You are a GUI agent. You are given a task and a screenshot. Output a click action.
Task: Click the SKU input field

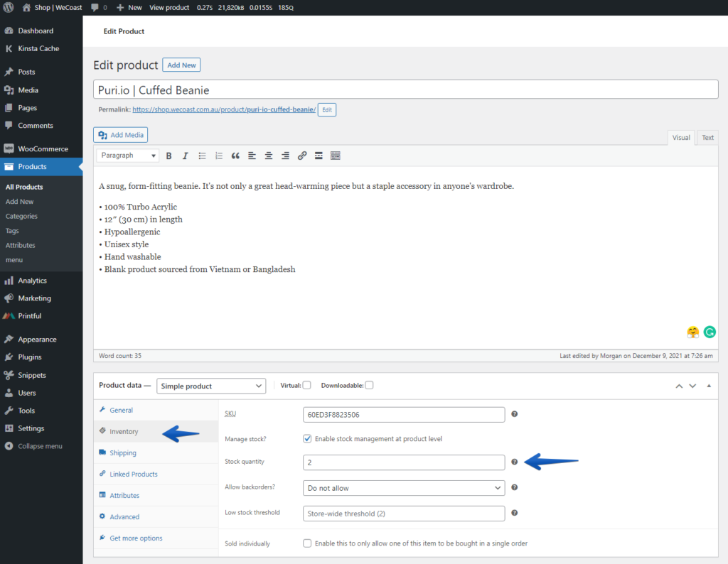point(404,415)
